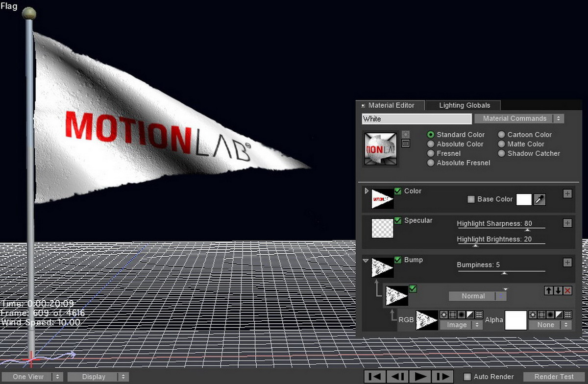This screenshot has width=588, height=384.
Task: Choose the diagonal split Alpha source icon
Action: pos(559,314)
